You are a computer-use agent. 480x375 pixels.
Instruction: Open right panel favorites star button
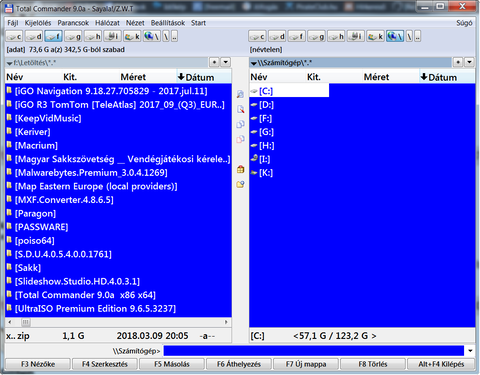pos(458,62)
